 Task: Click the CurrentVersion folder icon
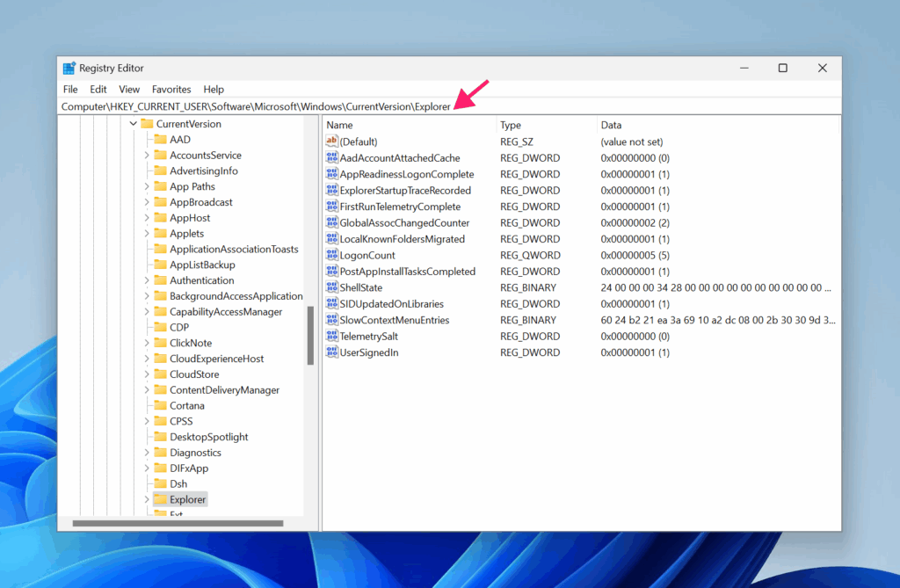coord(147,123)
